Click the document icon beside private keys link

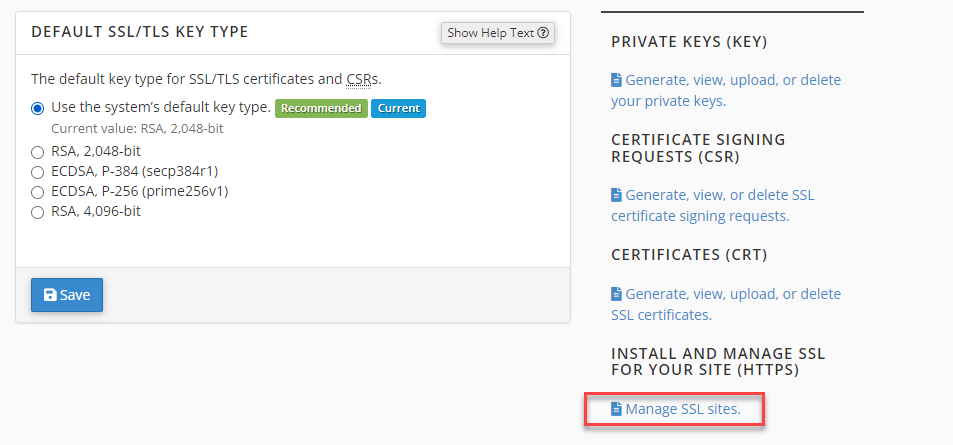[x=617, y=80]
